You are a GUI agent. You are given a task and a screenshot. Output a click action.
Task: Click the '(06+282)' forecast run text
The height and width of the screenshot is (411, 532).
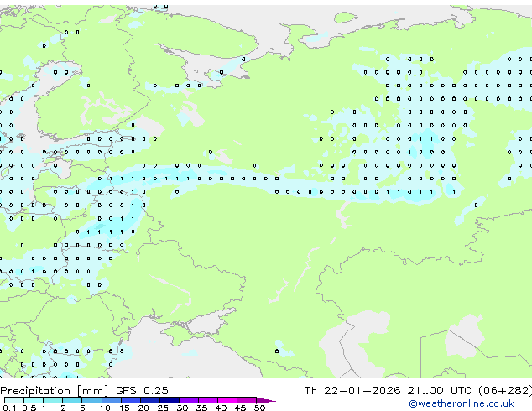[505, 391]
